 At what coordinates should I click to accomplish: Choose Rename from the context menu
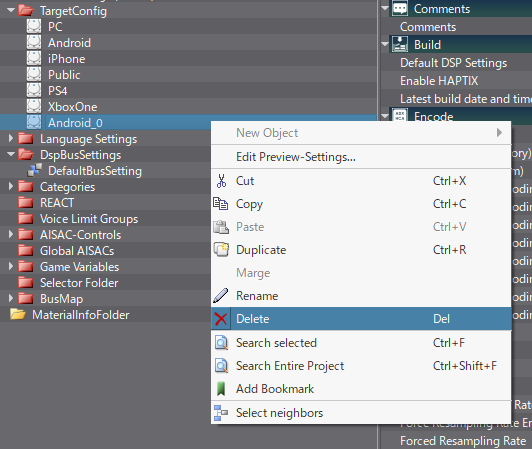point(361,296)
